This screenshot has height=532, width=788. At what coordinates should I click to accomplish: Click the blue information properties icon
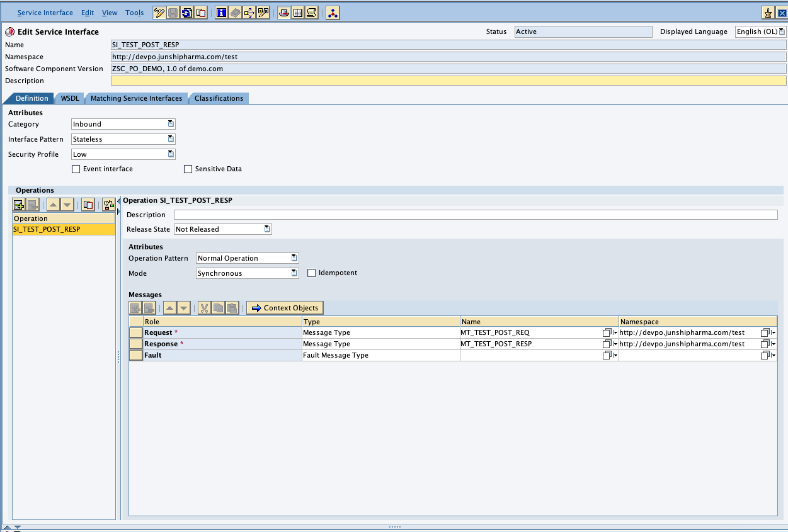click(221, 13)
